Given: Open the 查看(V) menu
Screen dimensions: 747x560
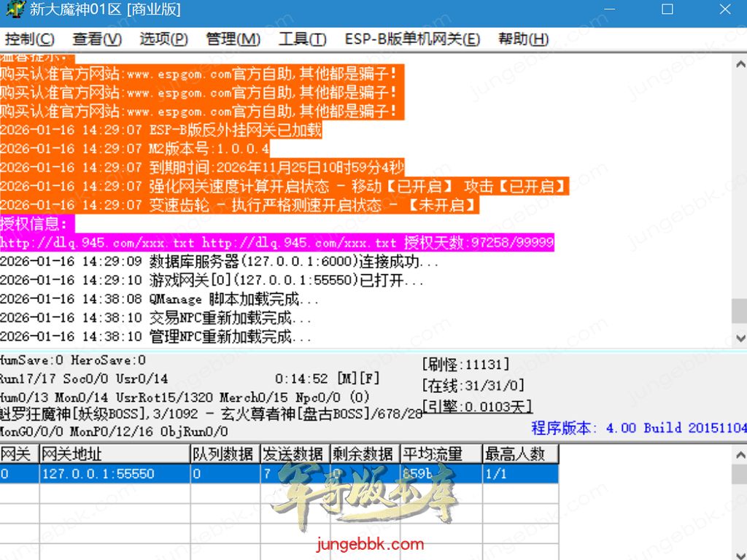Looking at the screenshot, I should click(97, 39).
